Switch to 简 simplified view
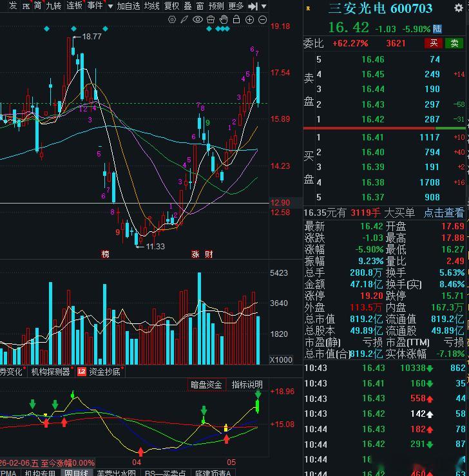469x476 pixels. coord(37,6)
